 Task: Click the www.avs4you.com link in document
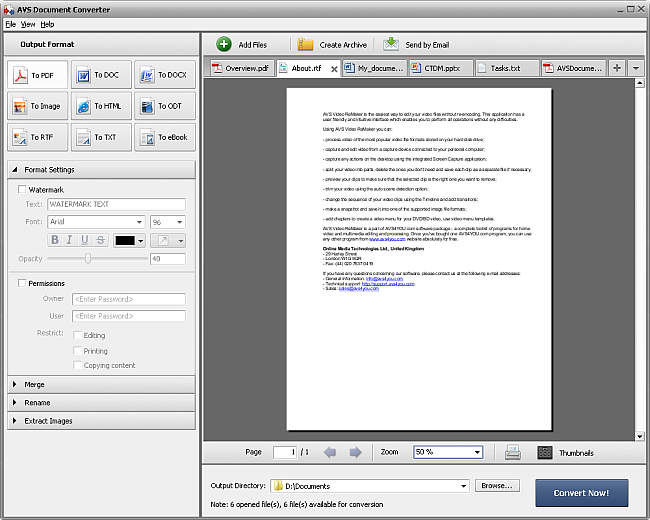387,239
